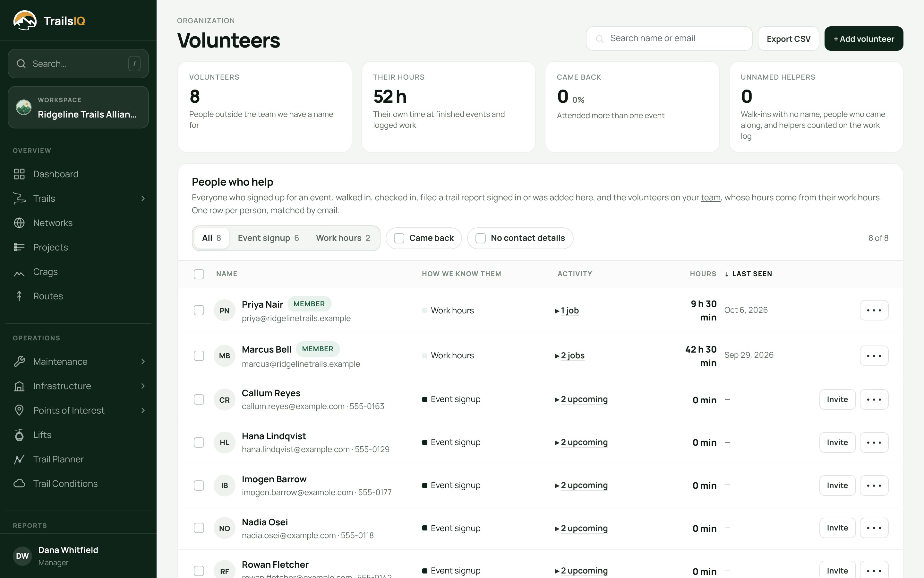Click the Add volunteer button

pyautogui.click(x=864, y=39)
